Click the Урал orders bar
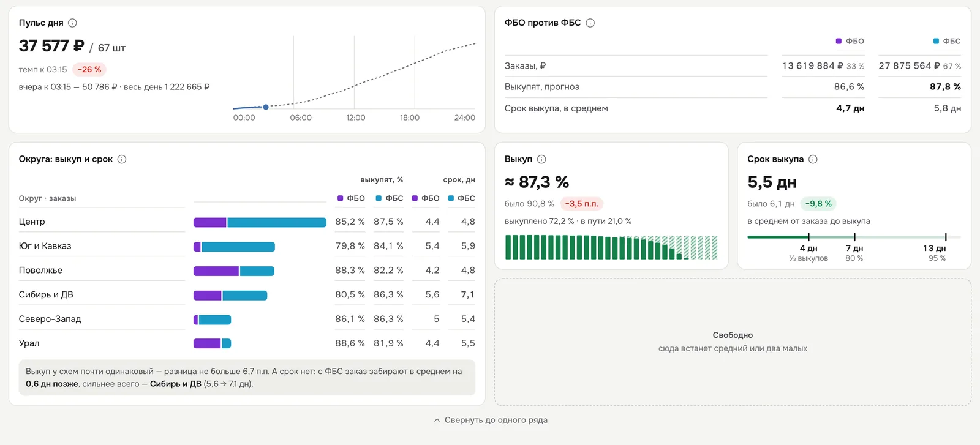This screenshot has width=980, height=445. (x=212, y=343)
